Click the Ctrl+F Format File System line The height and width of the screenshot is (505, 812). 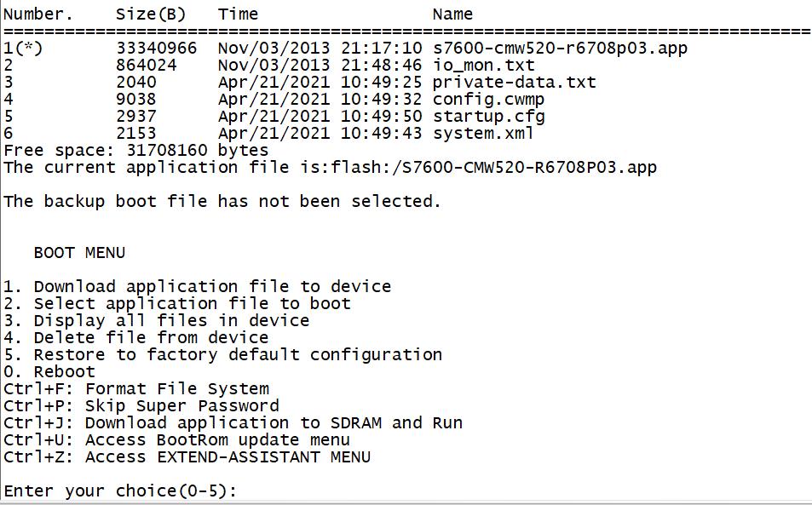pyautogui.click(x=136, y=389)
